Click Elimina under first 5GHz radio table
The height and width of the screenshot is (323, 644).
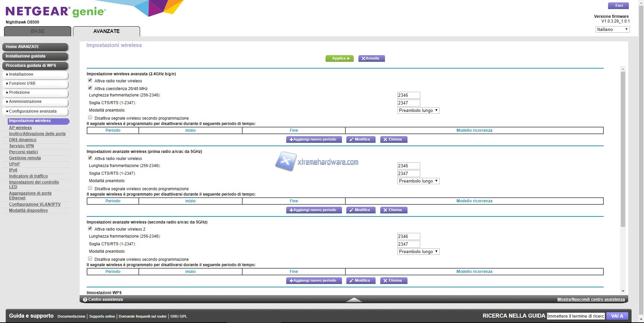point(393,210)
